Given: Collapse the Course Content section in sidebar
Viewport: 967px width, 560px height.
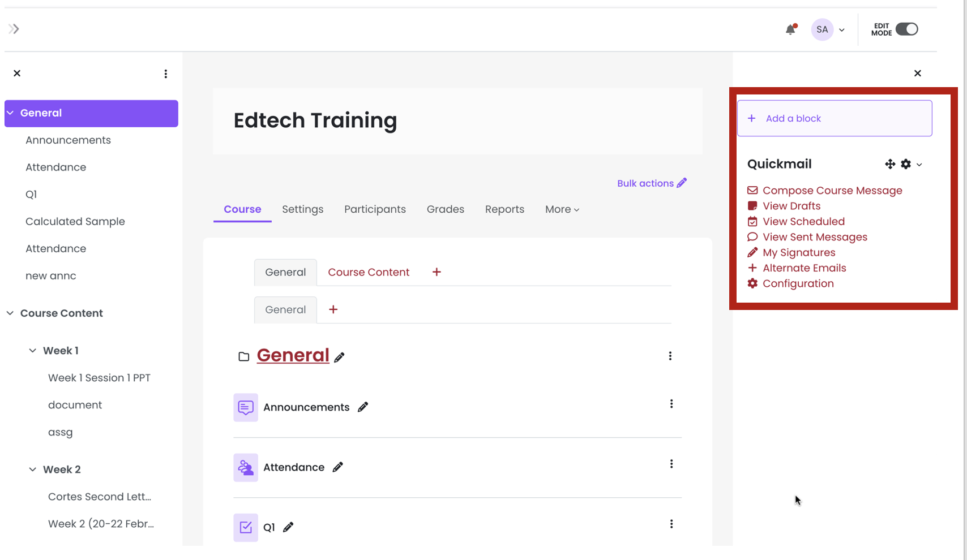Looking at the screenshot, I should point(10,313).
